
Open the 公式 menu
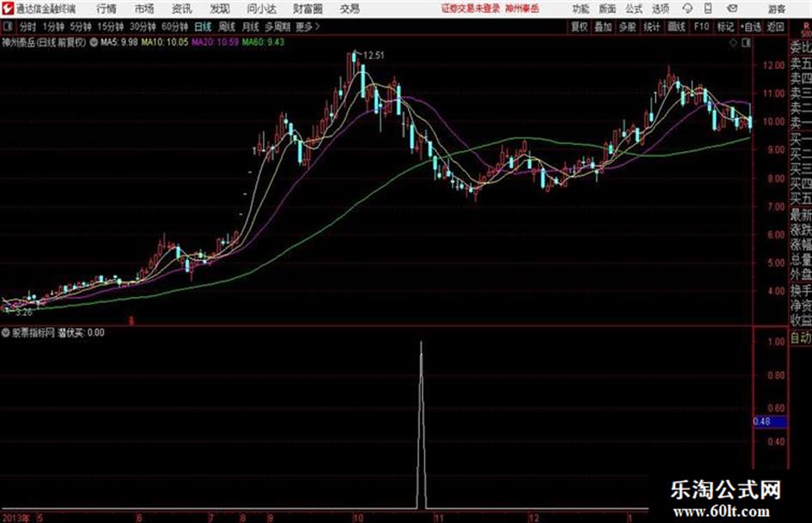pyautogui.click(x=634, y=9)
